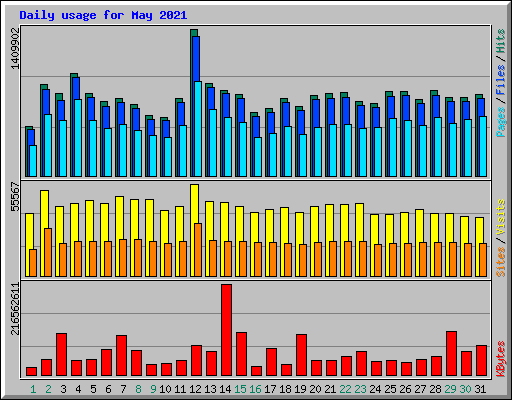Click day label 28 on the x-axis
Image resolution: width=512 pixels, height=400 pixels.
435,389
